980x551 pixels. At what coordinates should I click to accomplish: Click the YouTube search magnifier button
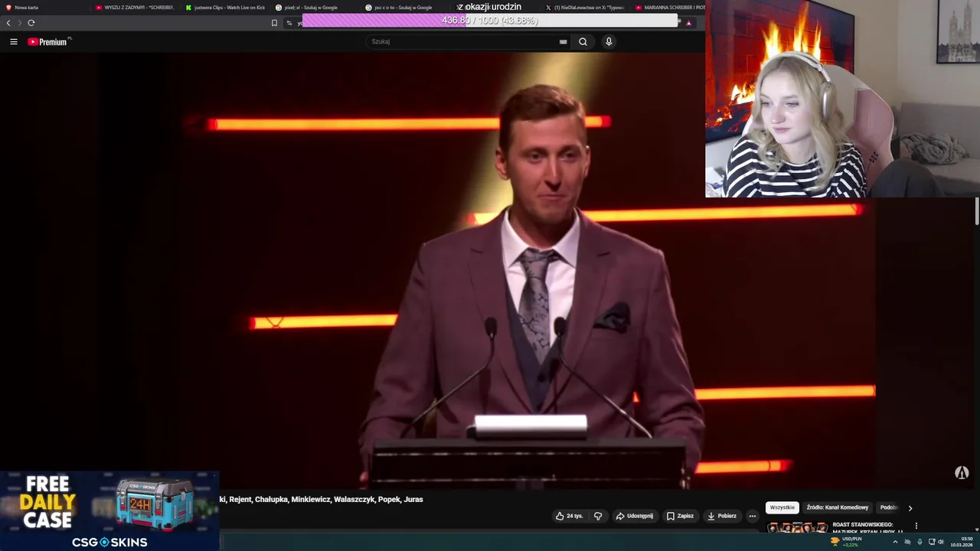[x=583, y=41]
